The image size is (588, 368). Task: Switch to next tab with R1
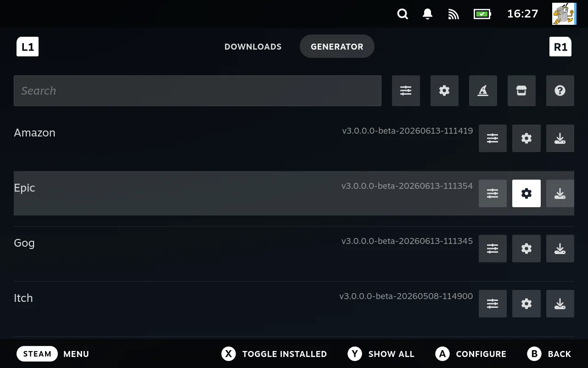pyautogui.click(x=560, y=47)
